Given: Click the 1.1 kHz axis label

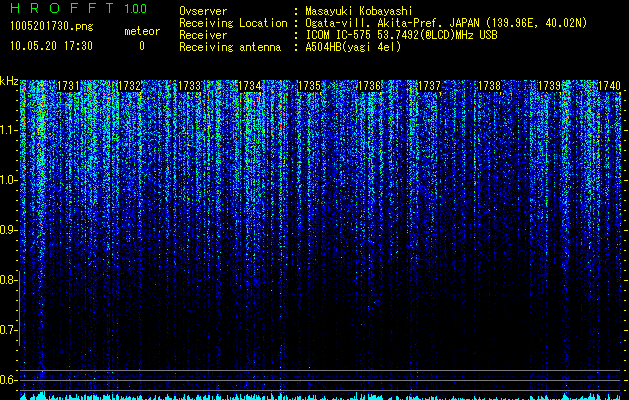Looking at the screenshot, I should [7, 130].
